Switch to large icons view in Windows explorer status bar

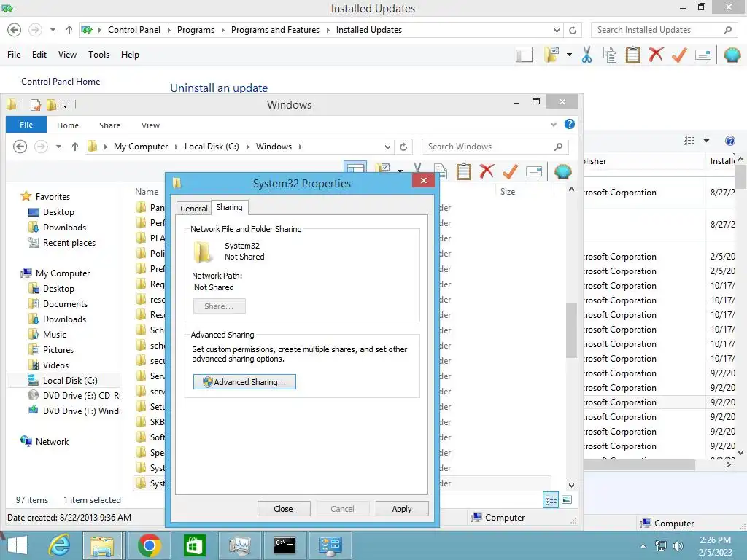click(x=567, y=499)
